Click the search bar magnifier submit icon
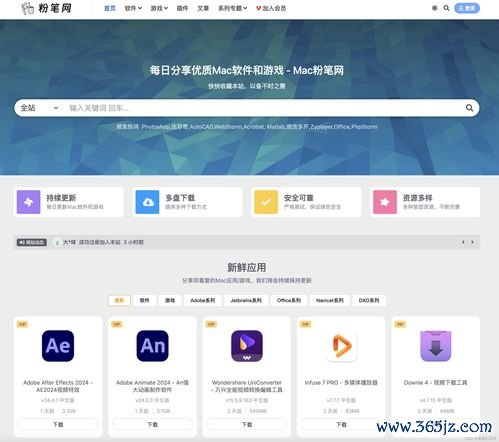 tap(469, 108)
